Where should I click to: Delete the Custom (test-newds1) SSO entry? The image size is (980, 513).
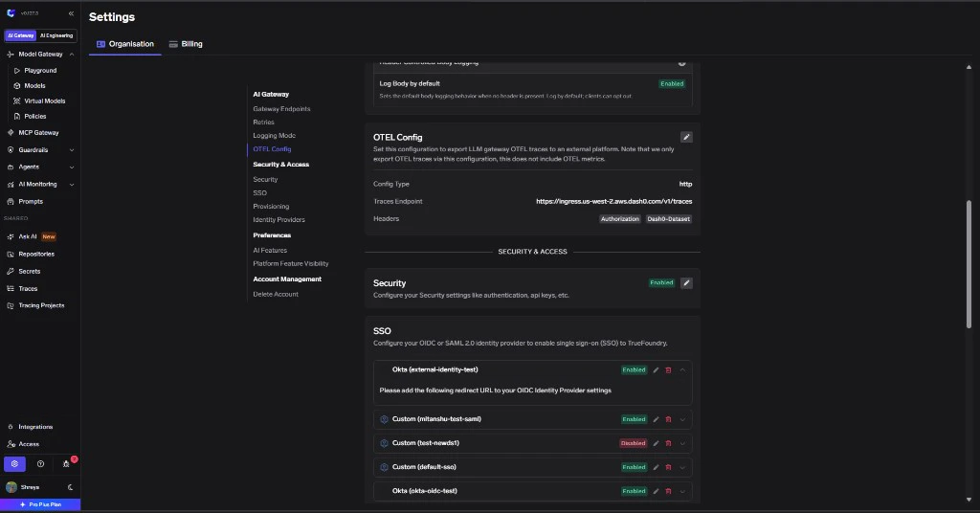668,443
